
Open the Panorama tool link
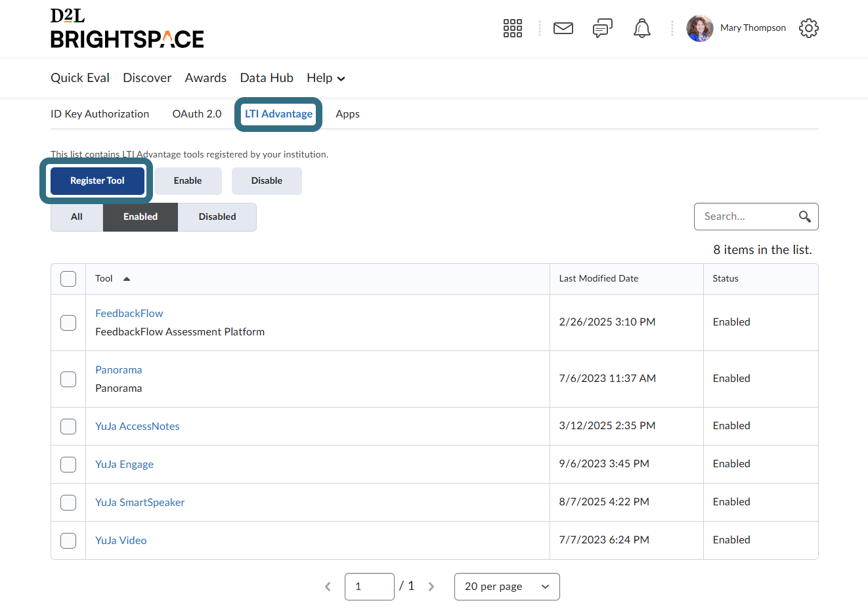point(119,370)
